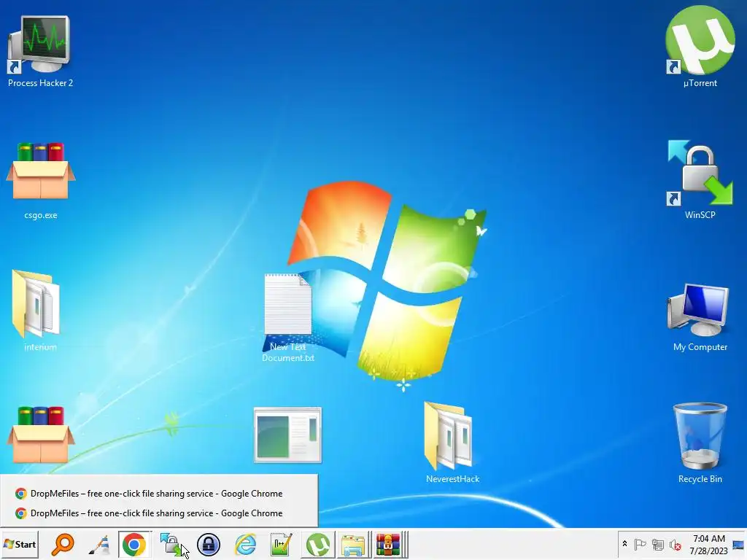
Task: Open the Notepad++ taskbar icon
Action: 281,544
